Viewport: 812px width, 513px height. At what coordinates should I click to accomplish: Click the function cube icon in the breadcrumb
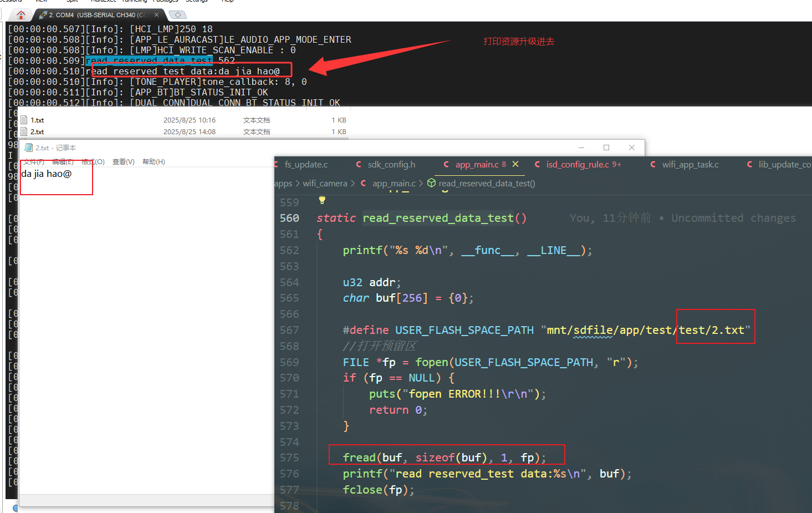point(431,183)
